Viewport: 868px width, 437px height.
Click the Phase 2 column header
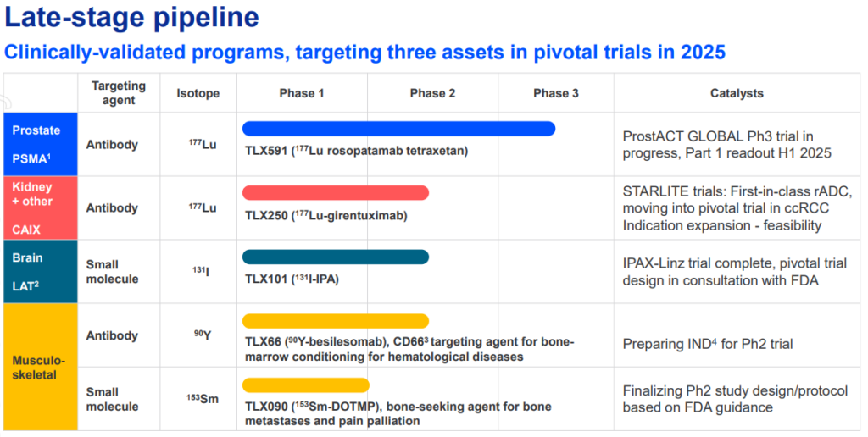coord(432,93)
